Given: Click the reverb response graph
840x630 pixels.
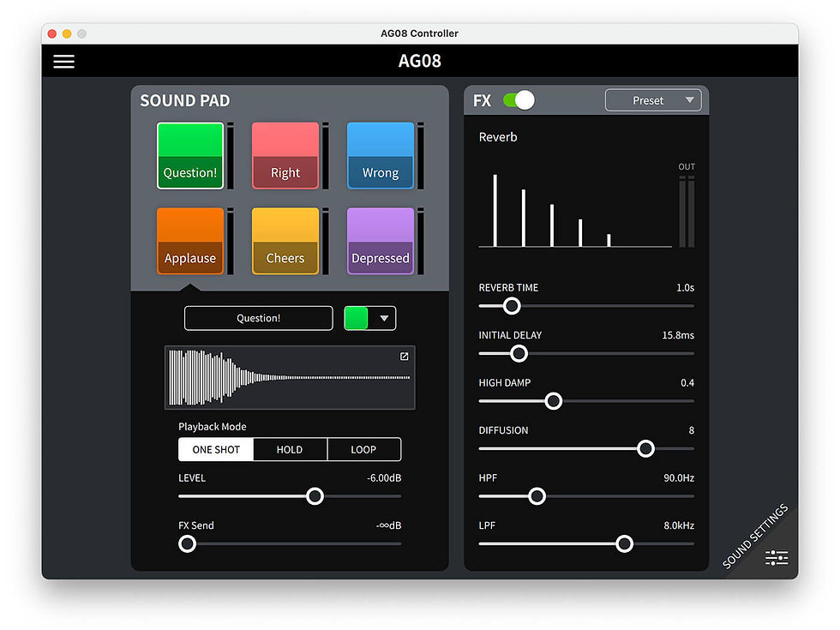Looking at the screenshot, I should 575,210.
